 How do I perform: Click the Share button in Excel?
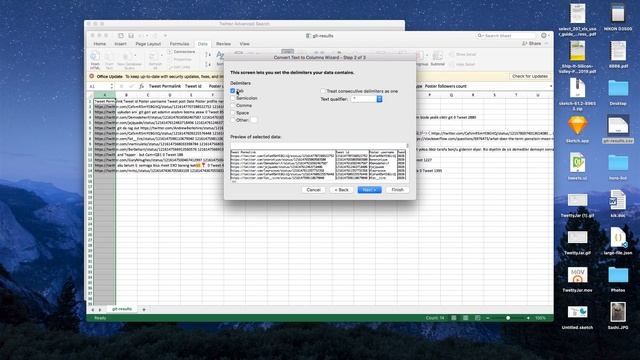[x=531, y=44]
